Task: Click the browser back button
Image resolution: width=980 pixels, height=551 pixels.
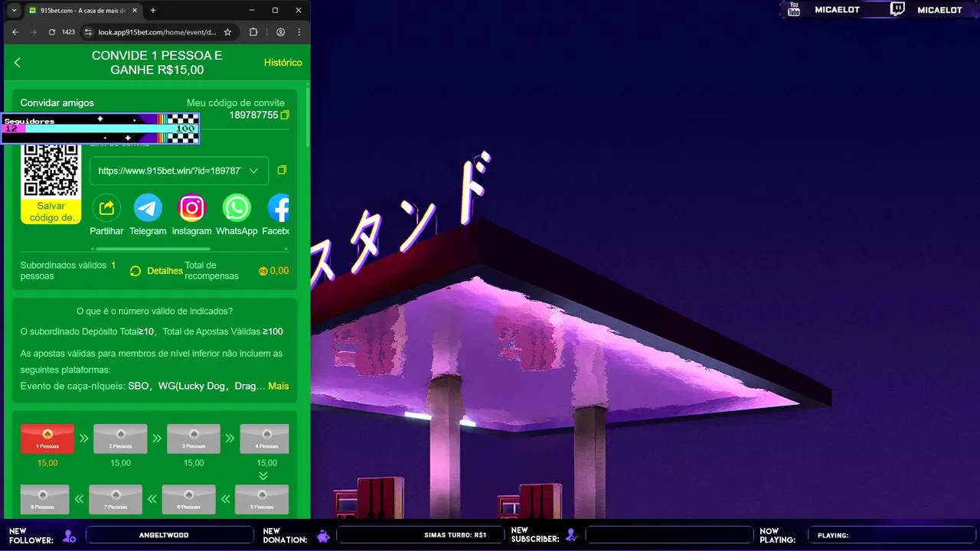Action: coord(15,32)
